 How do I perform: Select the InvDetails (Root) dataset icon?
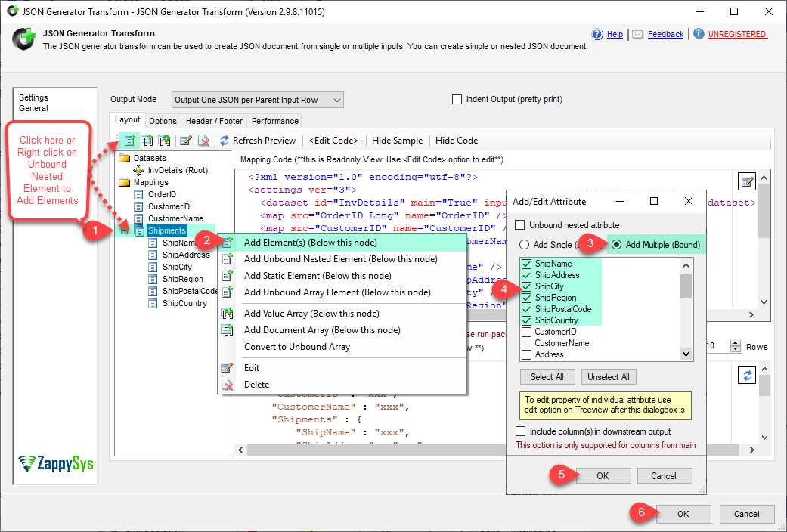pyautogui.click(x=138, y=170)
